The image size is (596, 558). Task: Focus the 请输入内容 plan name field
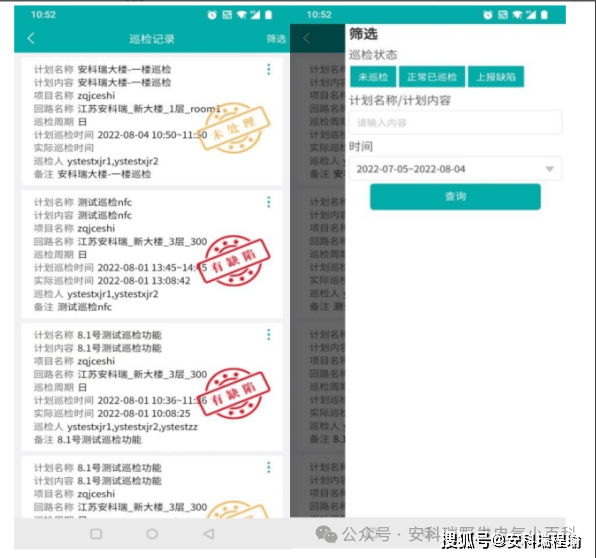point(455,122)
